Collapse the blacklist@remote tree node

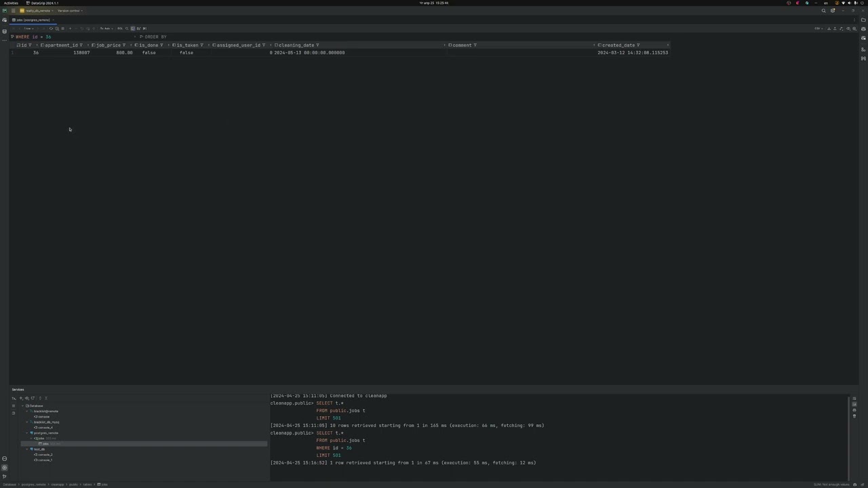[x=27, y=411]
